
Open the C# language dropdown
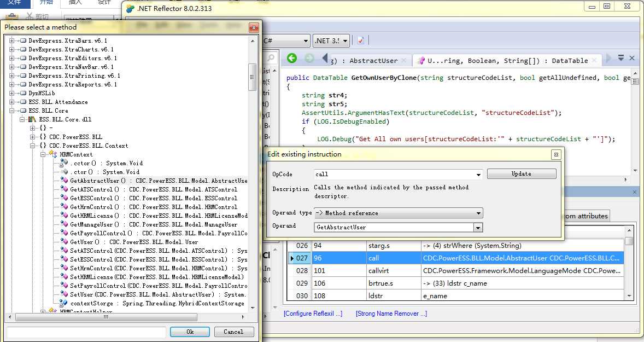[305, 40]
